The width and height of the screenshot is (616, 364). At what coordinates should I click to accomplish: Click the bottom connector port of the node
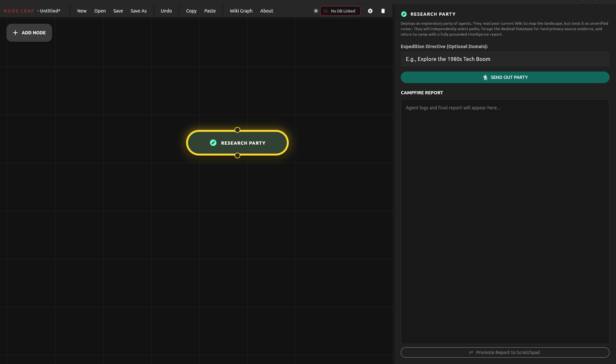237,156
